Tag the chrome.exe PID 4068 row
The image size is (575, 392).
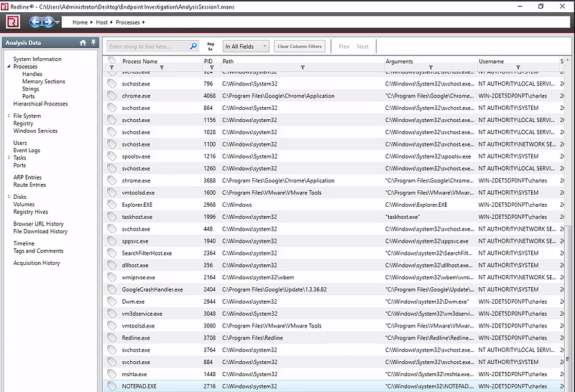(x=112, y=95)
